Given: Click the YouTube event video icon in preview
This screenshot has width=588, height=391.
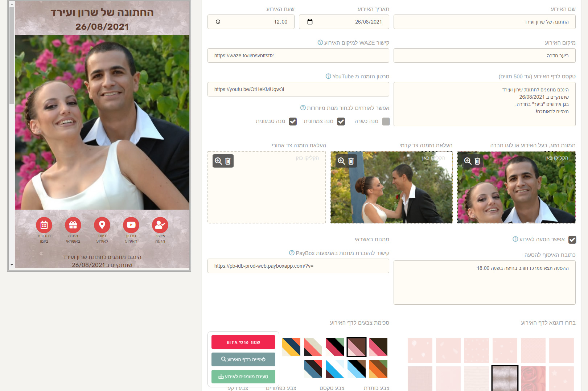Looking at the screenshot, I should (131, 225).
